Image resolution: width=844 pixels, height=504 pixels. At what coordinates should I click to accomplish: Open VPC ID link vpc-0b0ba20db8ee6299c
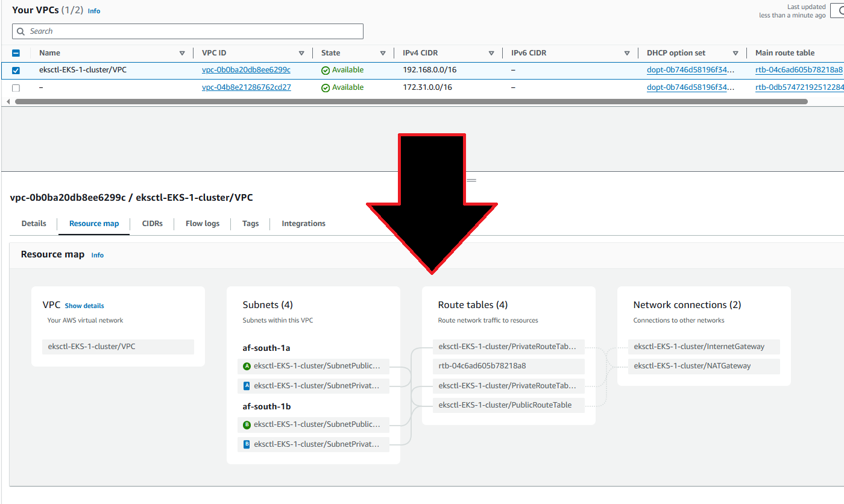coord(246,70)
